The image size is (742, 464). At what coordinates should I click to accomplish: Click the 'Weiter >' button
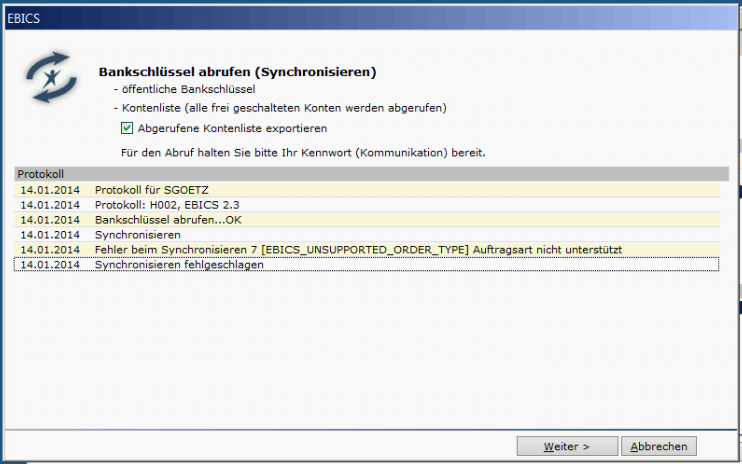pyautogui.click(x=567, y=446)
